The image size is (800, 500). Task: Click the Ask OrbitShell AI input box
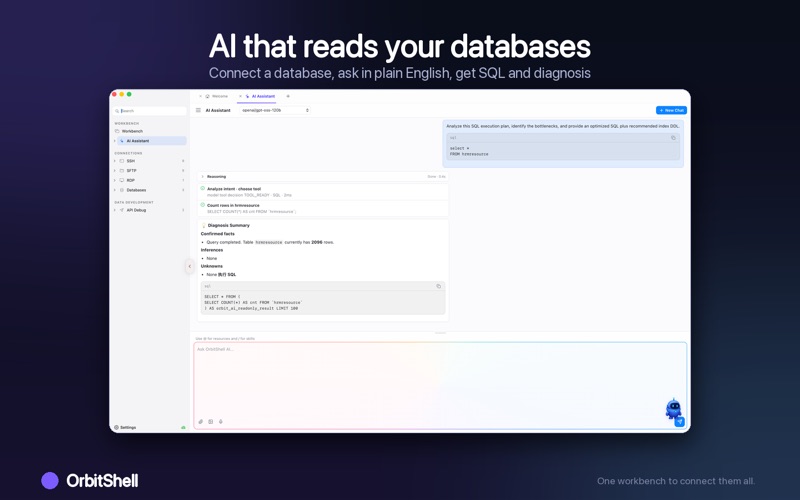440,386
